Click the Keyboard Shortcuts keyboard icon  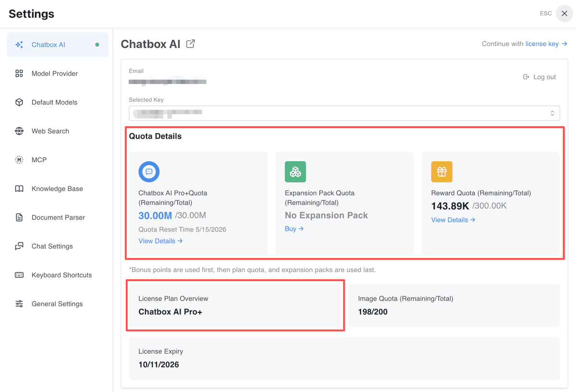(19, 275)
